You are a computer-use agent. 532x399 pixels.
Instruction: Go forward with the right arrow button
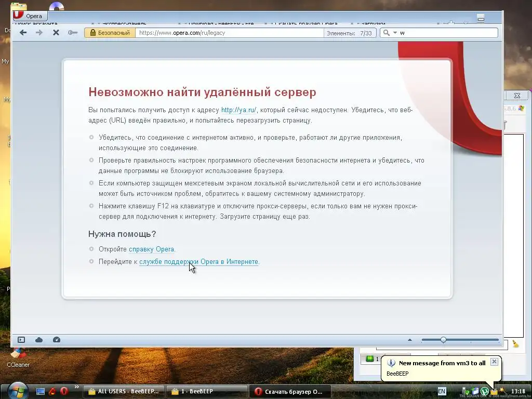(39, 33)
